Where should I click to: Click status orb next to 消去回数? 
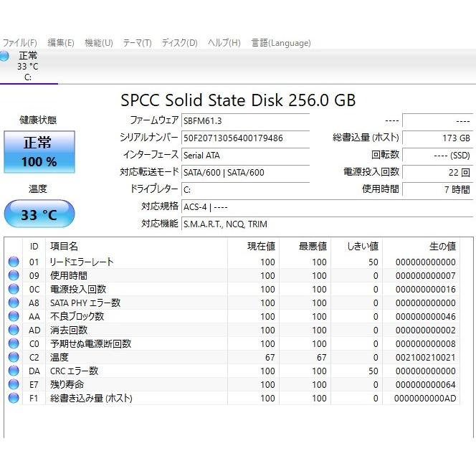(14, 330)
